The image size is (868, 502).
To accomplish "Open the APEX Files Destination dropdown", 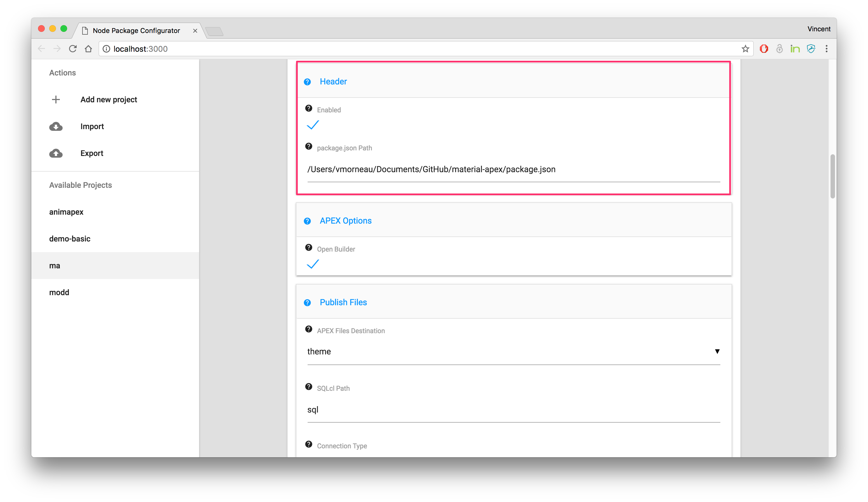I will point(513,352).
